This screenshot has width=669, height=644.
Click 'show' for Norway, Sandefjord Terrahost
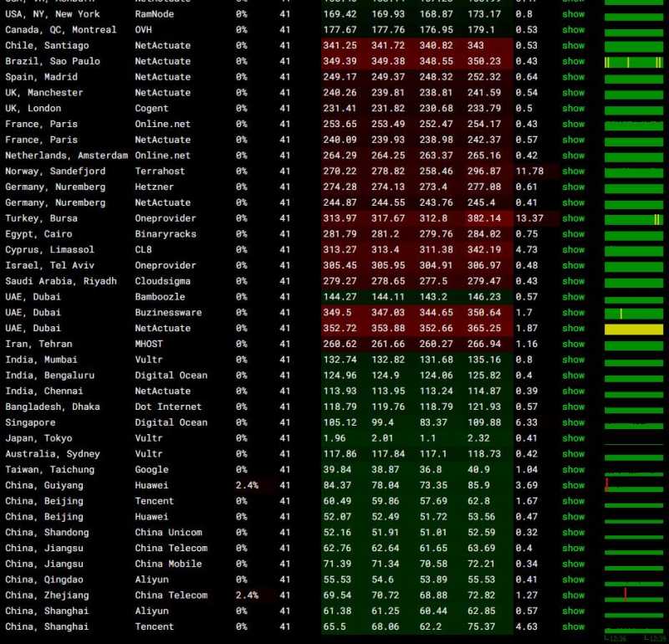(x=573, y=171)
